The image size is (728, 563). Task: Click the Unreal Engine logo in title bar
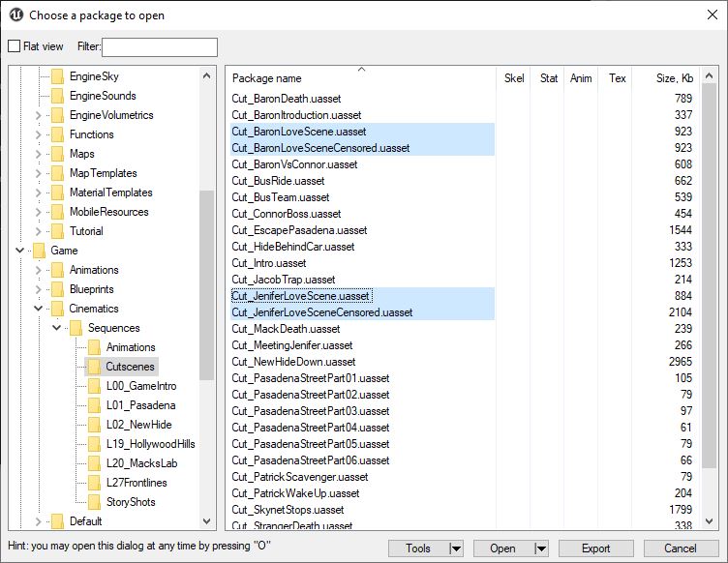(x=15, y=15)
